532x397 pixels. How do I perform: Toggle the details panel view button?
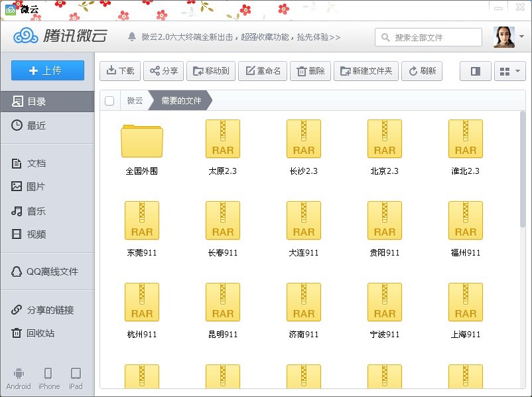[x=475, y=70]
